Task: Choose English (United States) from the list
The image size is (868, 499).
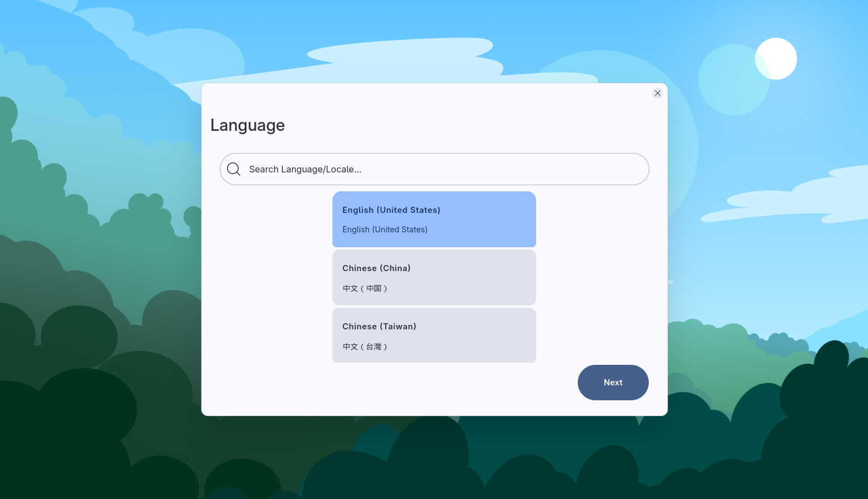Action: coord(434,219)
